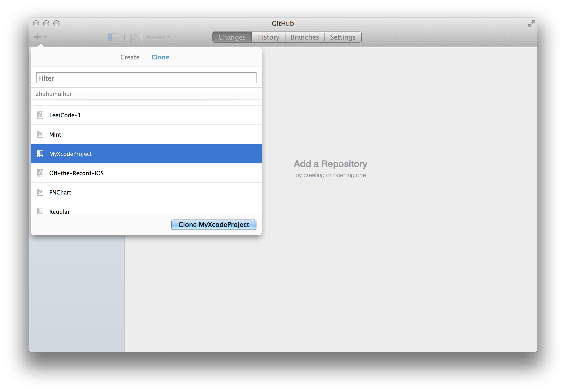Click the fork icon beside LeetCode-1
This screenshot has height=392, width=566.
click(x=40, y=115)
